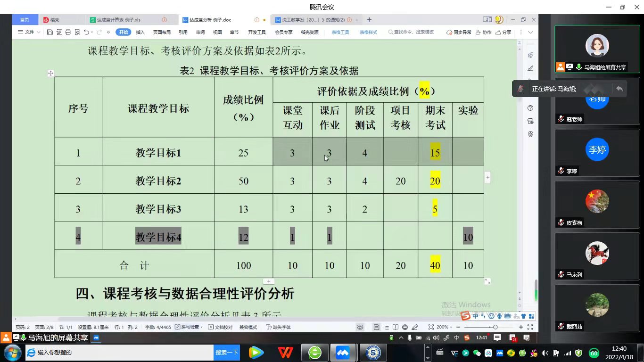
Task: Click 协作 collaborate button
Action: [484, 32]
